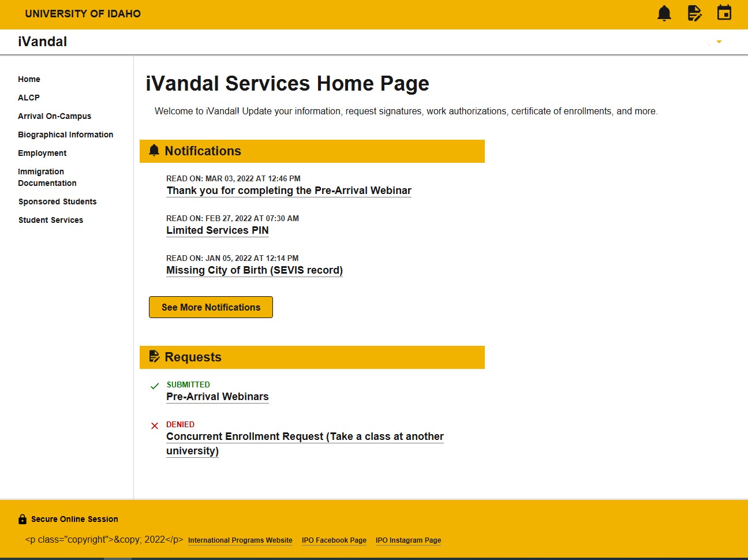Click 'READ ON: JAN 05, 2022' timestamp
The height and width of the screenshot is (560, 748).
click(233, 258)
